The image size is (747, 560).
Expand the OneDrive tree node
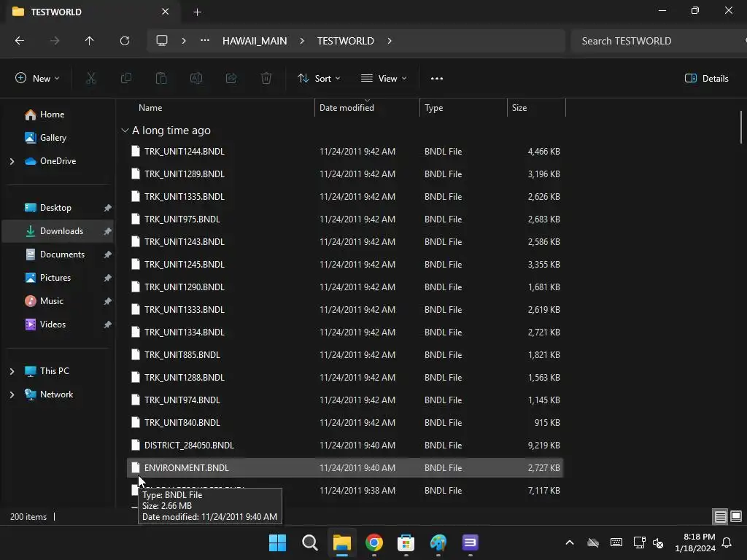click(12, 161)
